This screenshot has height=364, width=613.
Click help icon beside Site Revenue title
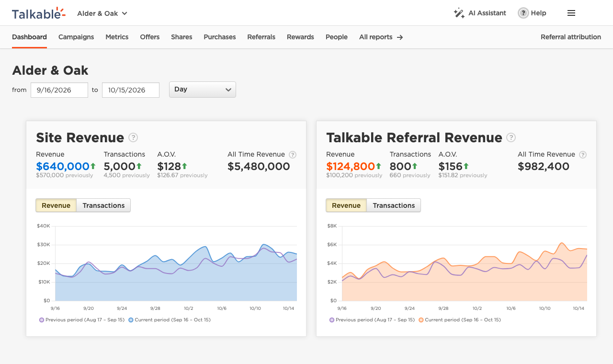pyautogui.click(x=133, y=138)
